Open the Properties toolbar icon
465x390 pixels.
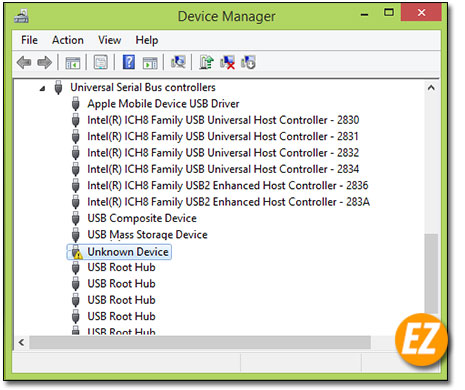tap(100, 62)
